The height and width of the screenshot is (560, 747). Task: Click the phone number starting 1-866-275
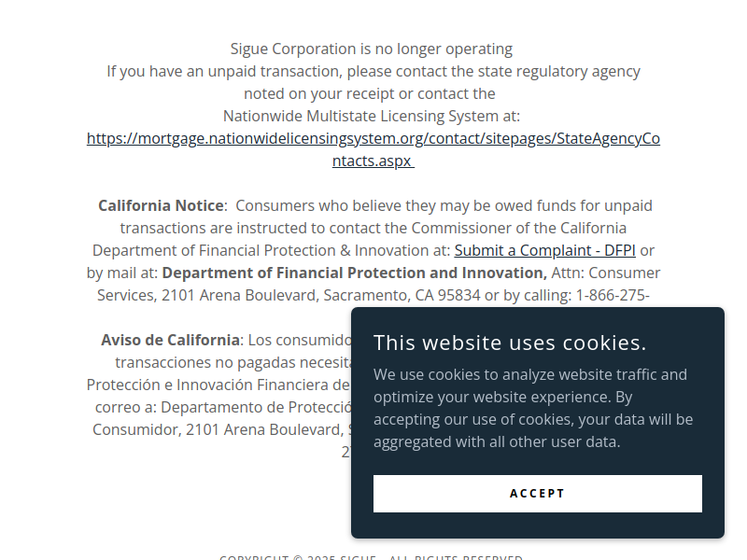tap(613, 295)
